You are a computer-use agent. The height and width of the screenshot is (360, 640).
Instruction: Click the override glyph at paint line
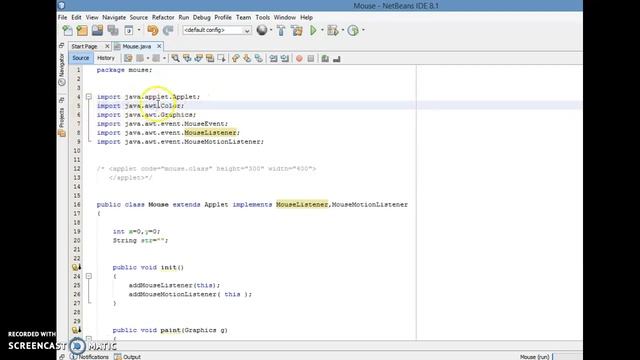click(x=76, y=330)
